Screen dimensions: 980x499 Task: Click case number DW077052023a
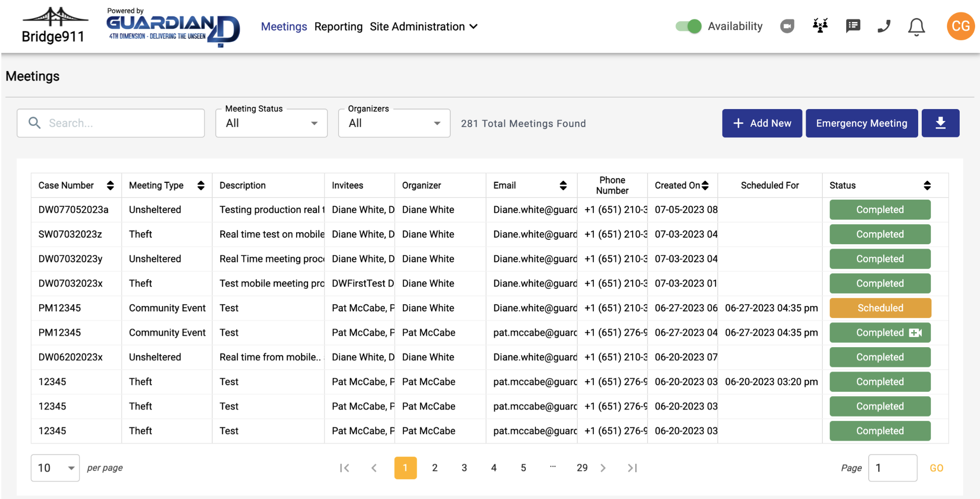[73, 210]
